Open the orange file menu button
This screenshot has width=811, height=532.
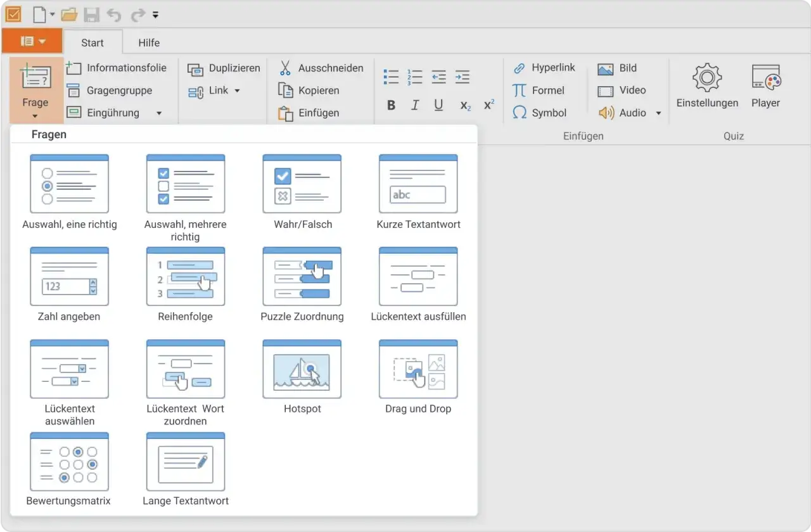click(32, 41)
